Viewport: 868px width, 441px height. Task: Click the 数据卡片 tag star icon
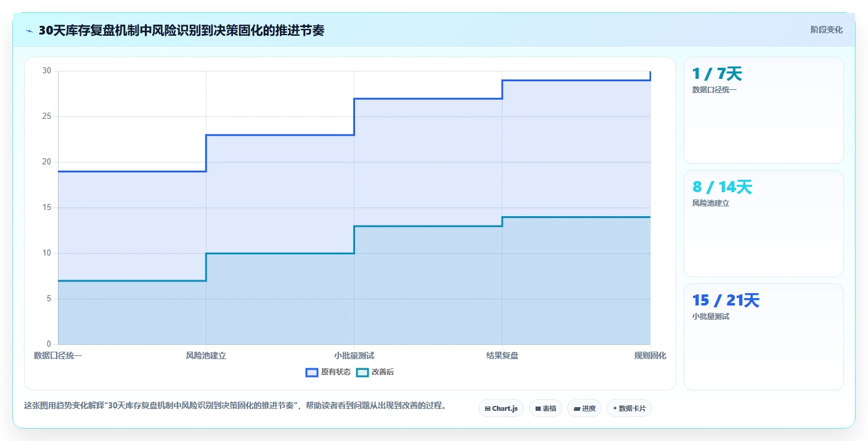point(615,408)
